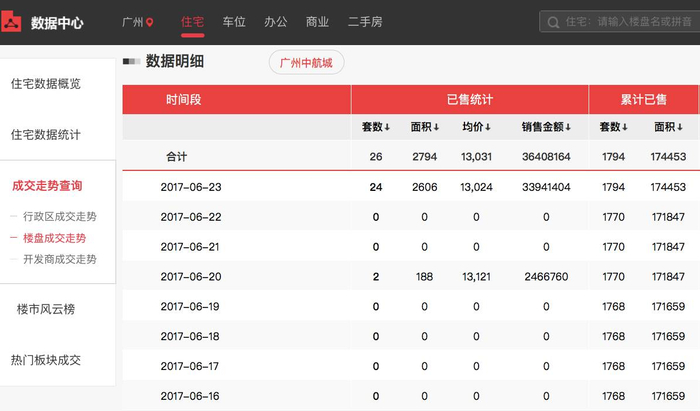The image size is (700, 411).
Task: Click the 数据明细 section heading
Action: pyautogui.click(x=175, y=61)
